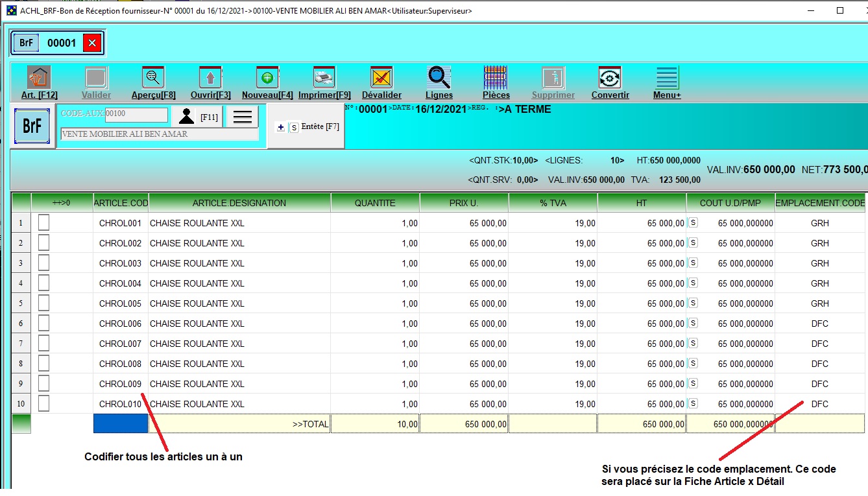Close tab 00001 with red X
The width and height of the screenshot is (868, 496).
(x=92, y=43)
